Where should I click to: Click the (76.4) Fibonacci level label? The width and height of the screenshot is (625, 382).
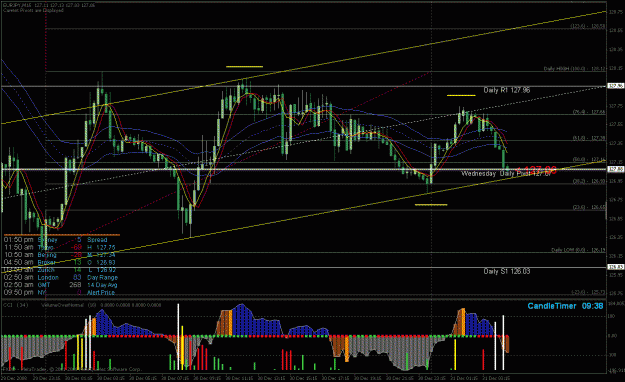589,112
